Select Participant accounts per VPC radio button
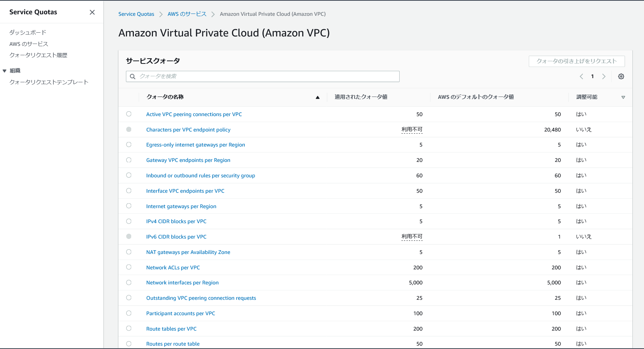 (129, 313)
